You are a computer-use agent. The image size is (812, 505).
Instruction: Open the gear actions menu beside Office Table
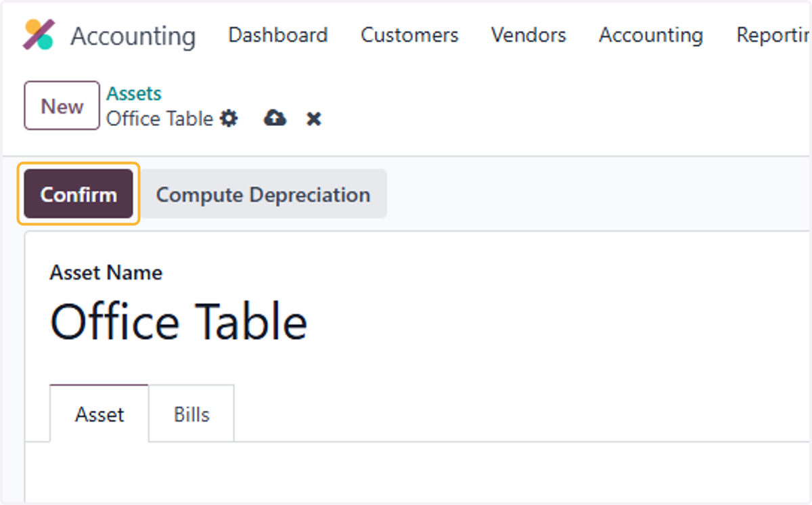pos(229,119)
